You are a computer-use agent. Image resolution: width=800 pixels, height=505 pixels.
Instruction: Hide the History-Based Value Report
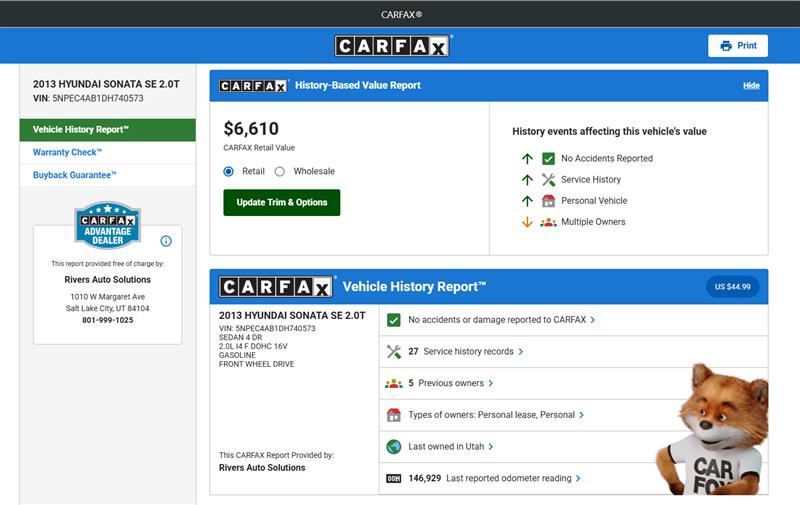(x=751, y=86)
